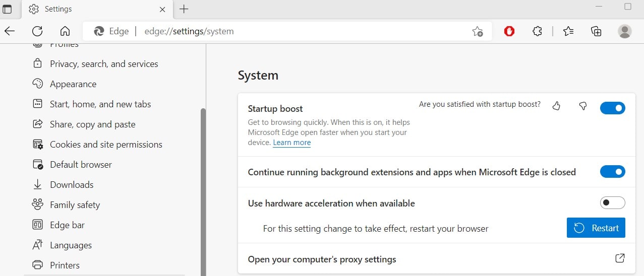Open the Collections icon in toolbar
The width and height of the screenshot is (644, 276).
(596, 31)
